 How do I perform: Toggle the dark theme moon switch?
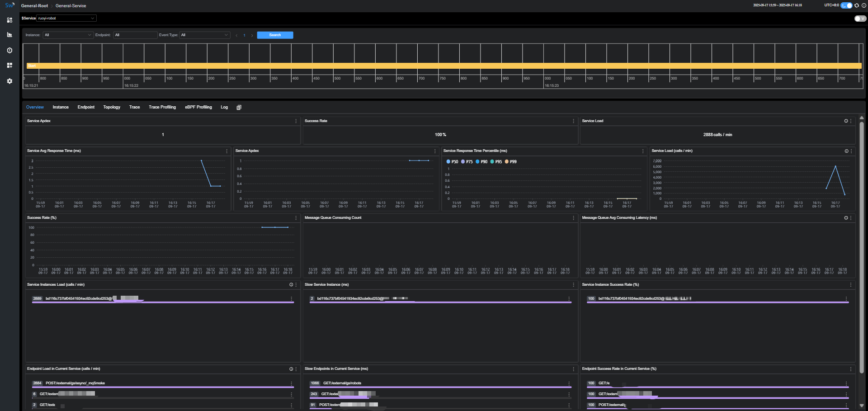[x=846, y=5]
